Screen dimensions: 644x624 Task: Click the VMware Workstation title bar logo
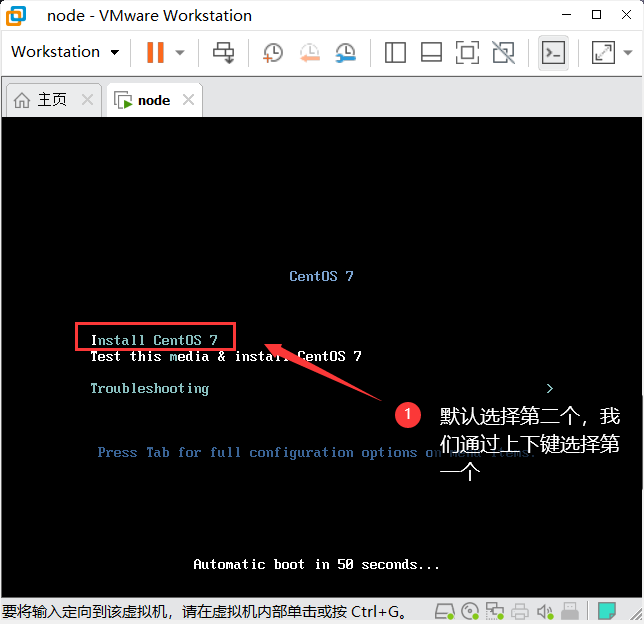(x=16, y=16)
